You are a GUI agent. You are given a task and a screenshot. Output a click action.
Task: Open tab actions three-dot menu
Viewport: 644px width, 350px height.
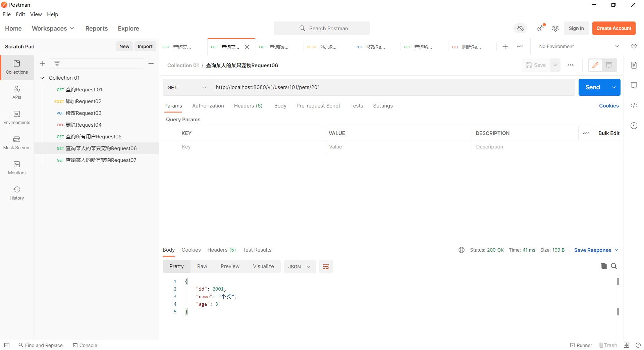(x=520, y=46)
